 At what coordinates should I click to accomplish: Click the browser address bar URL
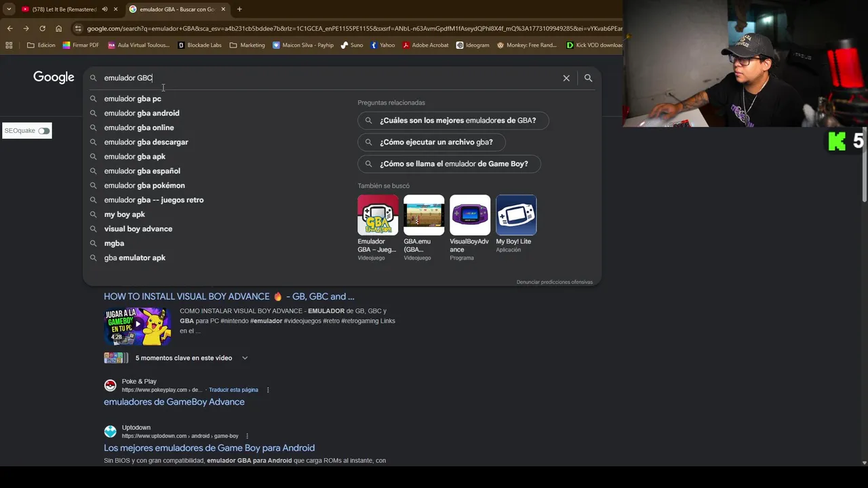click(353, 28)
